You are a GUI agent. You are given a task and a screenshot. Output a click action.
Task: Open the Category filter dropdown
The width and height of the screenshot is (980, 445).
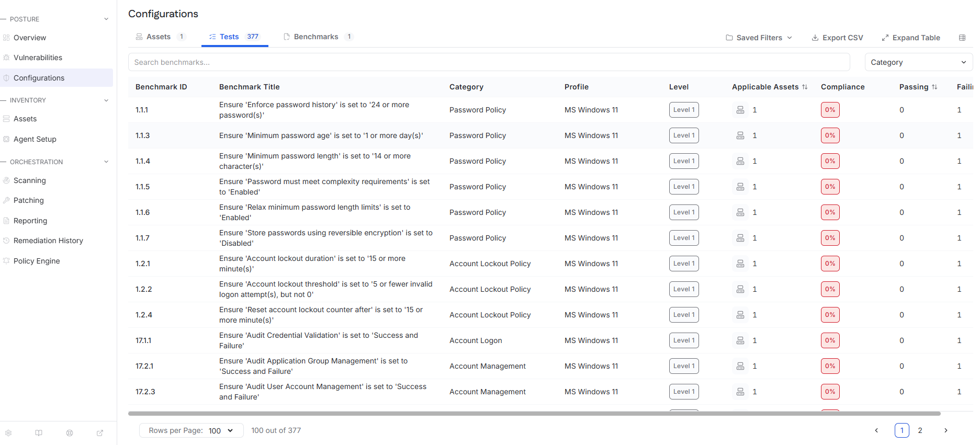pyautogui.click(x=919, y=62)
